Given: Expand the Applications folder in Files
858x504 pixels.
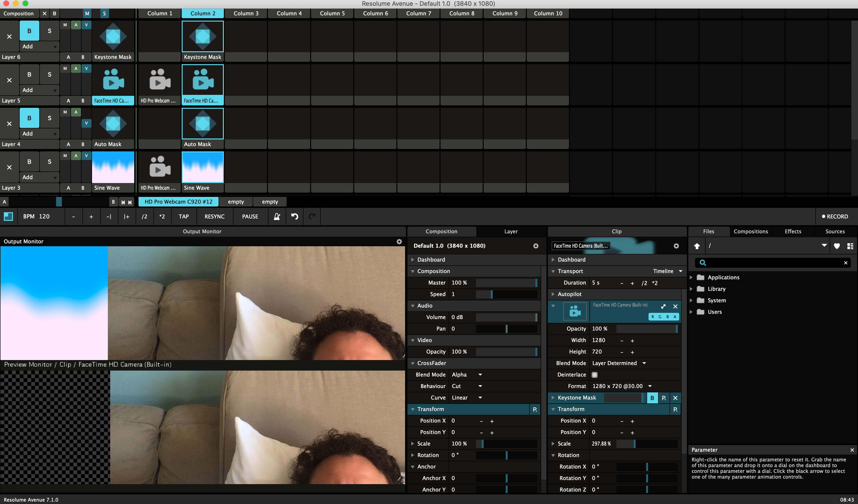Looking at the screenshot, I should coord(691,277).
